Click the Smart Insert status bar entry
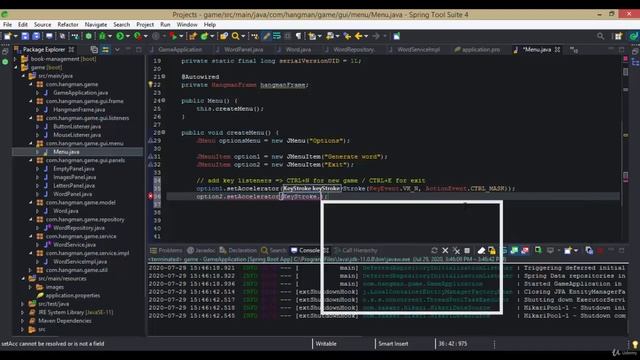The width and height of the screenshot is (640, 360). click(x=393, y=344)
